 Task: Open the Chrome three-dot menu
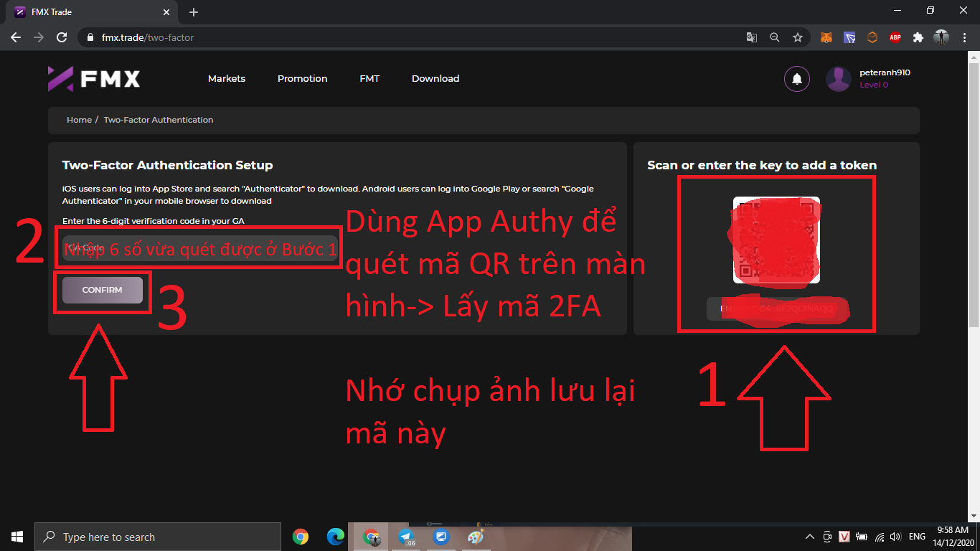coord(964,37)
